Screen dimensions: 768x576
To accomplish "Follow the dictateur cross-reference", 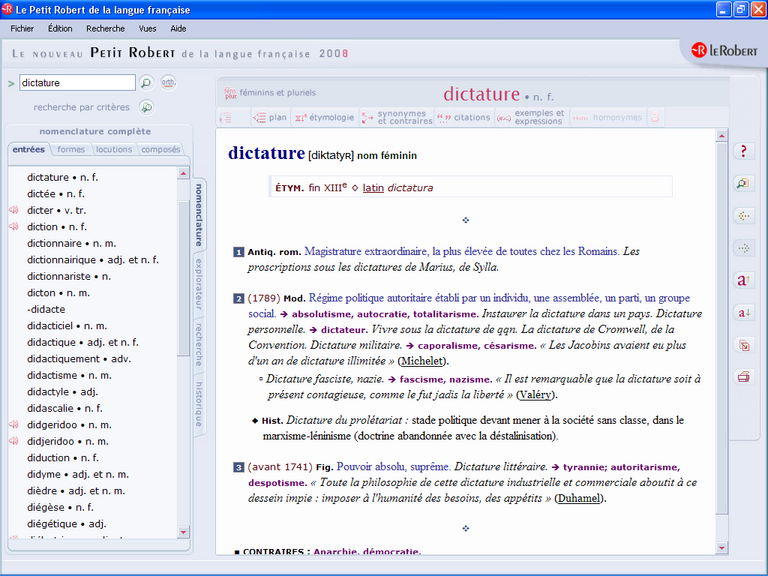I will 344,330.
